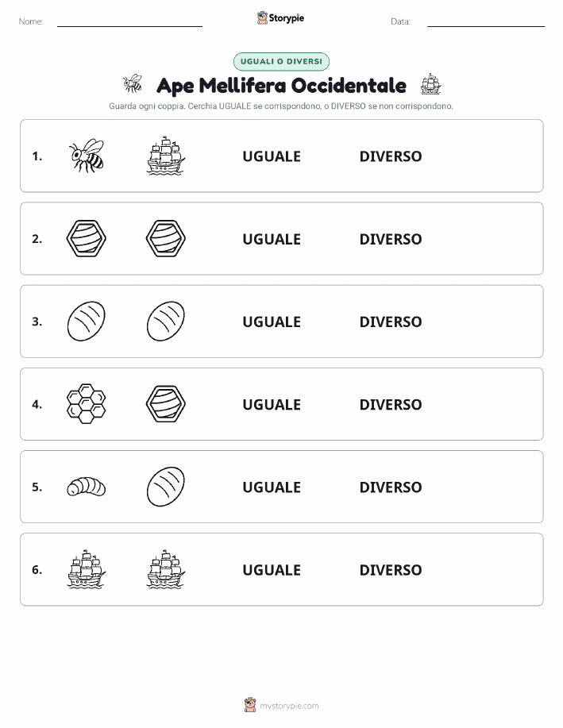Select UGUALE in row 6

(x=272, y=570)
